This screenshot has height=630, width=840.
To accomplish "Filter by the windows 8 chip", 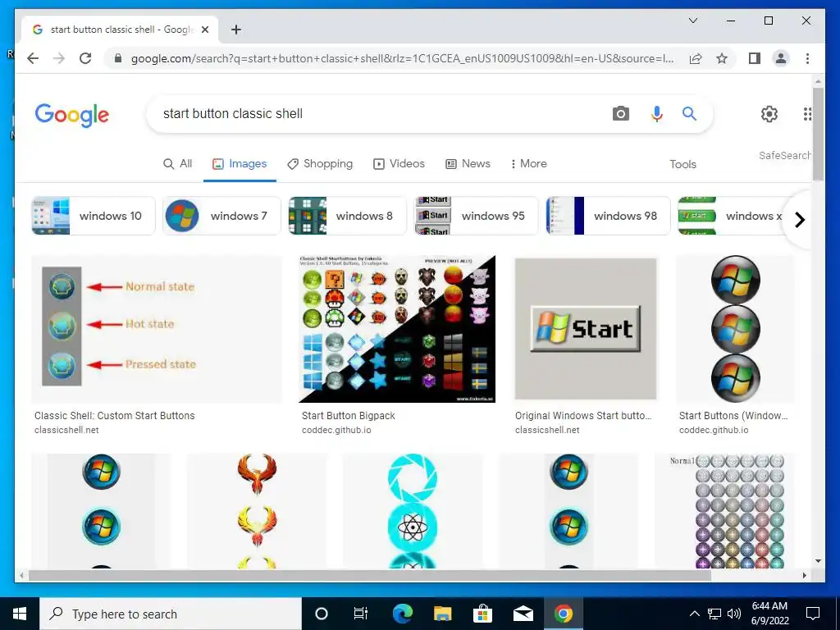I will point(347,216).
